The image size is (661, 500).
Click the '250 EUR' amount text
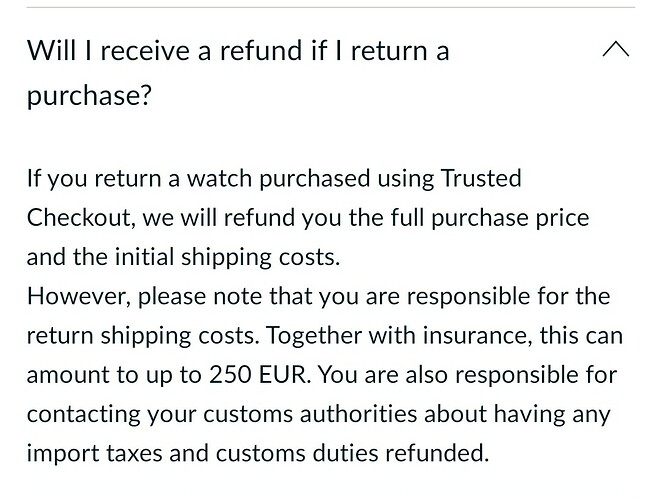coord(259,374)
